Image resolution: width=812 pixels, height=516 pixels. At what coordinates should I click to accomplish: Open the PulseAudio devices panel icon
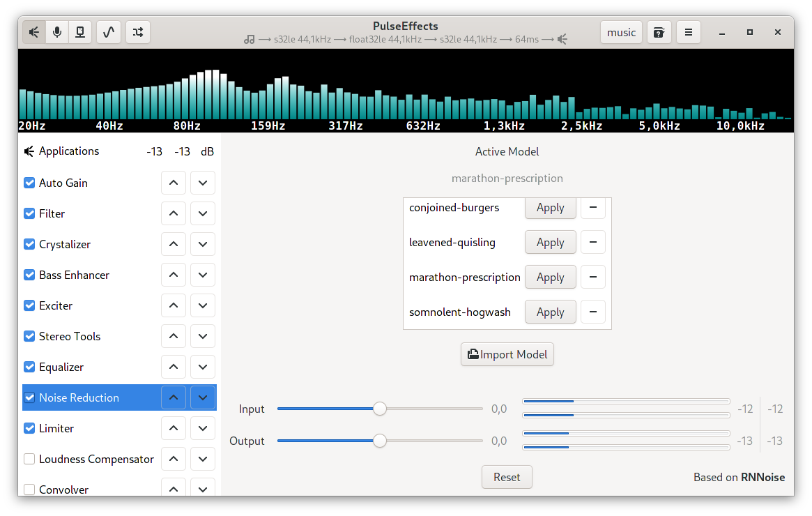pos(80,32)
